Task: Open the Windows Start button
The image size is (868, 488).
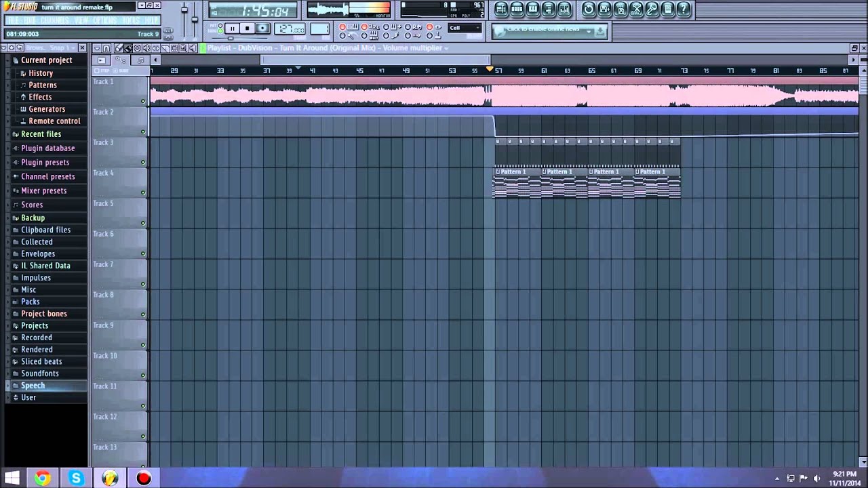Action: (x=12, y=479)
